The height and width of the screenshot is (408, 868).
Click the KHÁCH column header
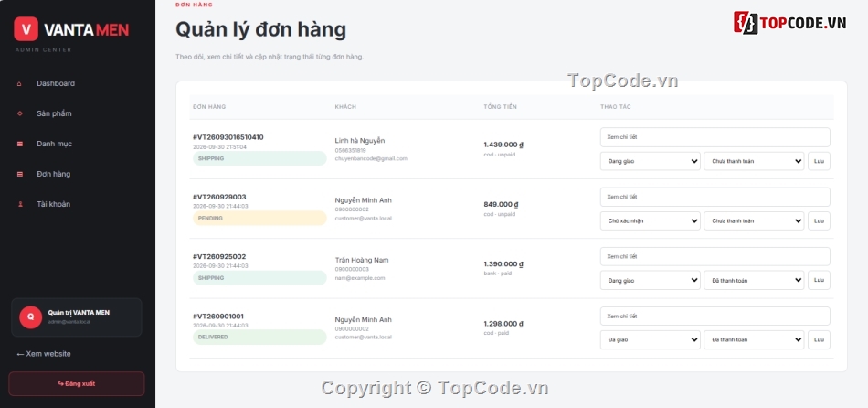(x=345, y=107)
